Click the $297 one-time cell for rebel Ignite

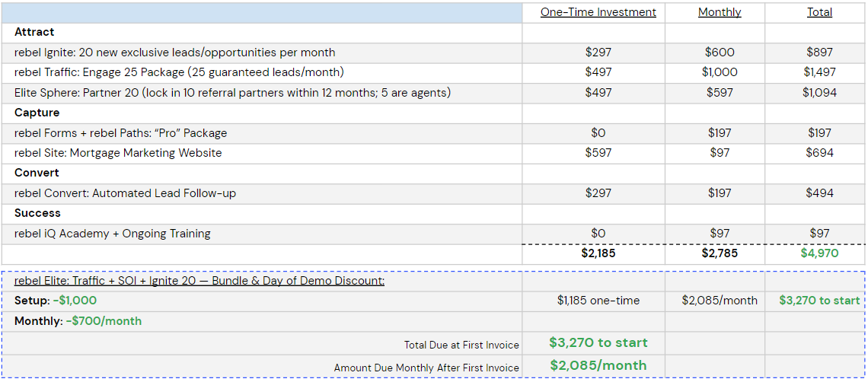[598, 53]
